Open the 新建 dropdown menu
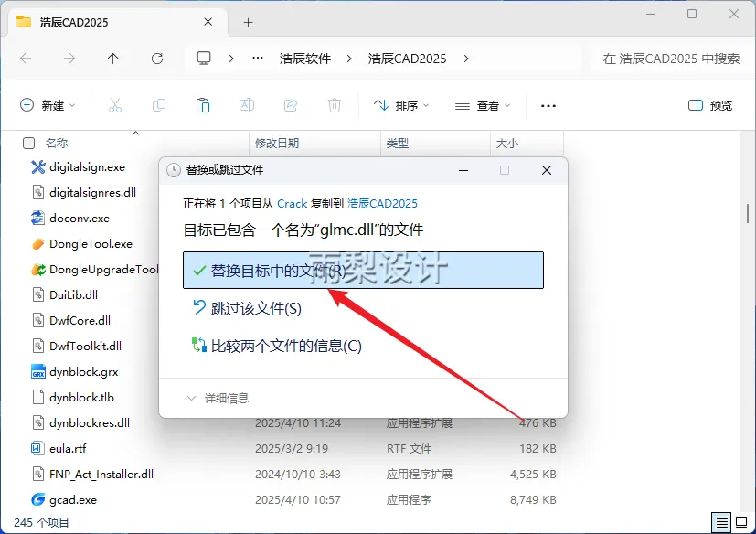The width and height of the screenshot is (756, 534). 48,105
